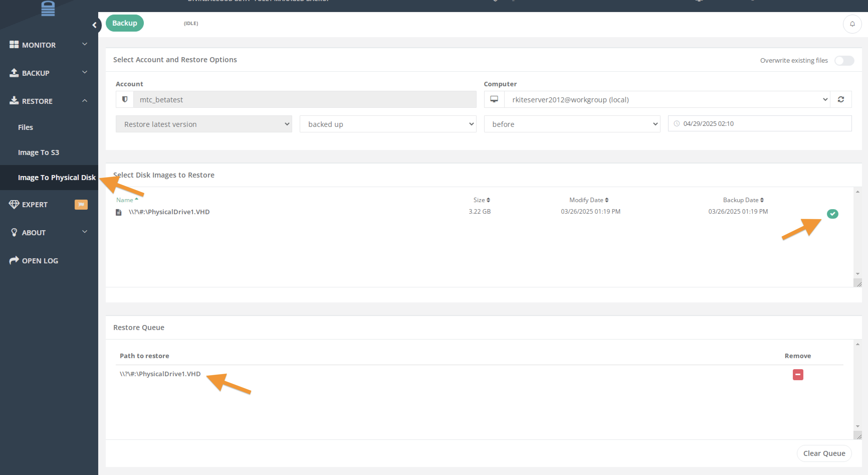This screenshot has width=868, height=475.
Task: Click the disk images list scroll down arrow
Action: coord(857,274)
